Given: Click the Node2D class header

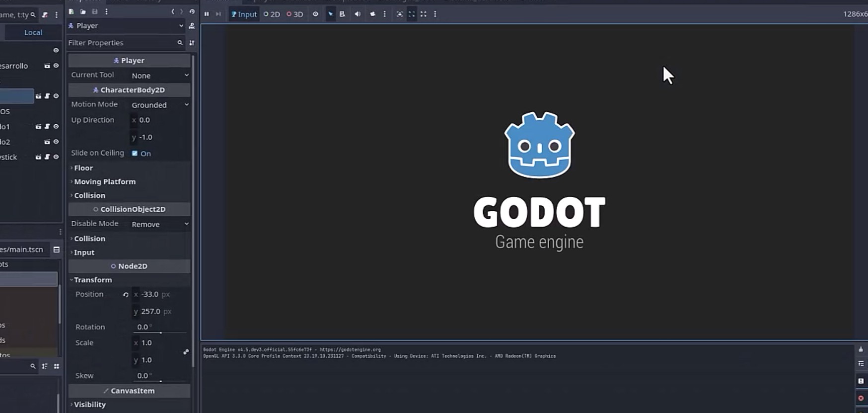Looking at the screenshot, I should pos(129,266).
